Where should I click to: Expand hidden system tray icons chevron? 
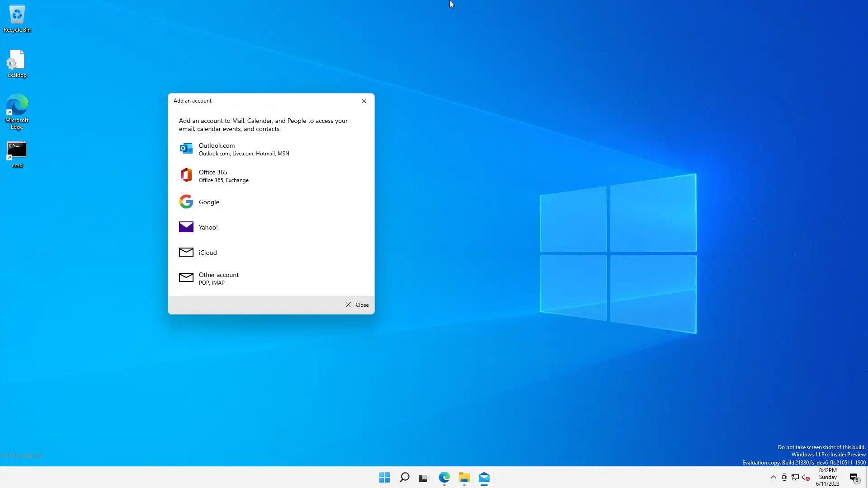pyautogui.click(x=774, y=477)
